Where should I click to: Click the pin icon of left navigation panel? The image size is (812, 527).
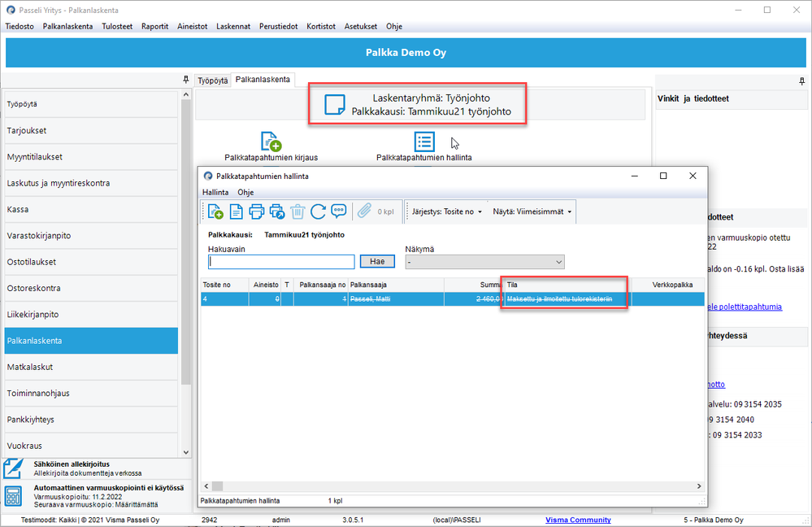[186, 80]
